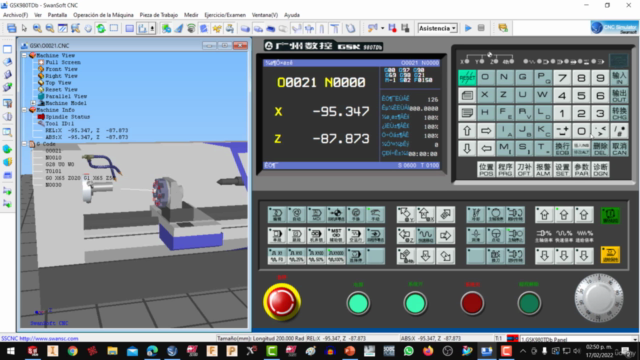Viewport: 640px width, 360px height.
Task: Click the IN input key on keypad
Action: click(x=619, y=77)
